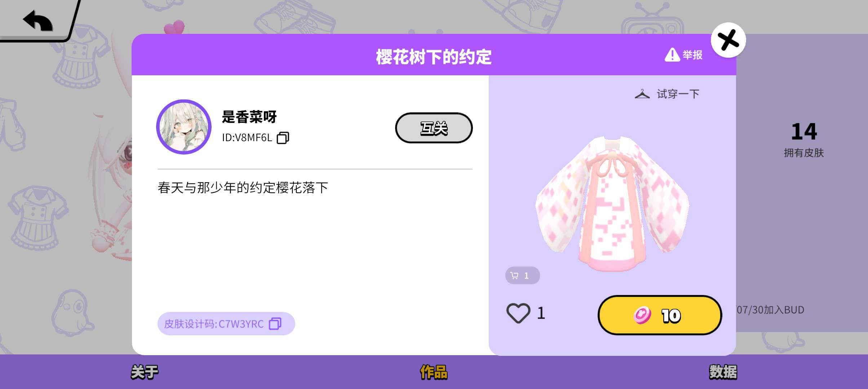Open 是香菜呀's avatar profile picture
Image resolution: width=868 pixels, height=389 pixels.
[184, 127]
